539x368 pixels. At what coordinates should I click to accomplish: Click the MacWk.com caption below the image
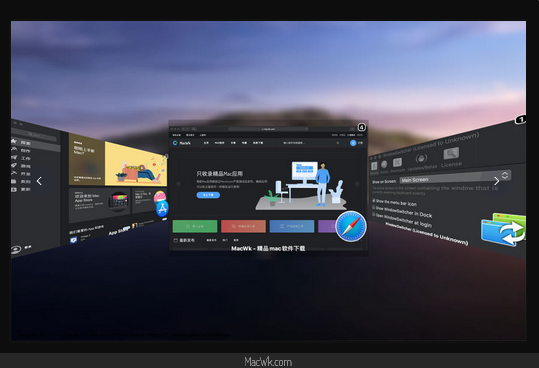tap(268, 362)
